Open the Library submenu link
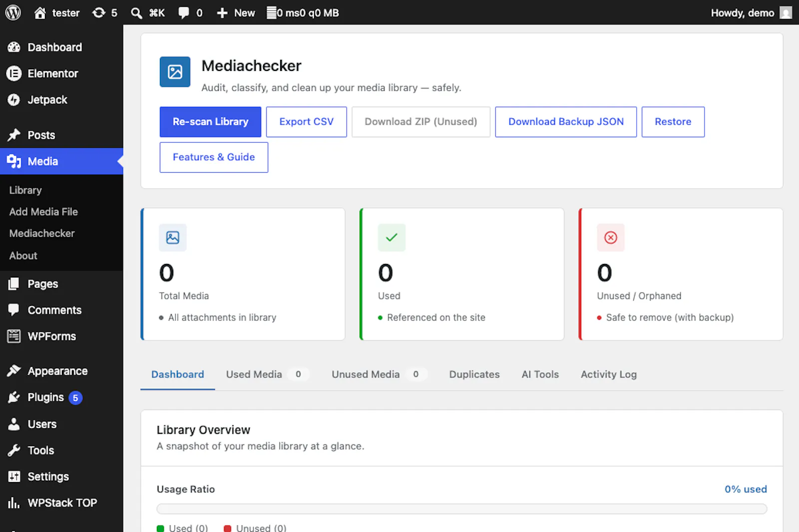Screen dimensions: 799x532 coord(25,190)
